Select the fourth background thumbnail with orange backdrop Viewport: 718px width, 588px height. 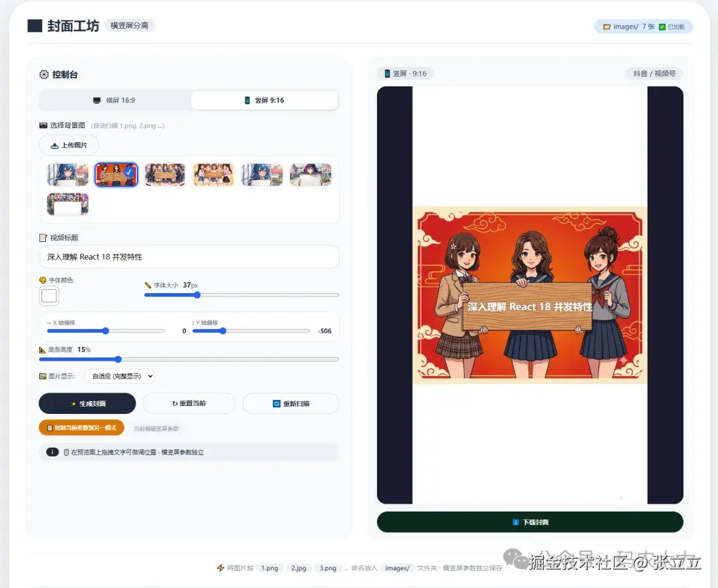pyautogui.click(x=213, y=175)
